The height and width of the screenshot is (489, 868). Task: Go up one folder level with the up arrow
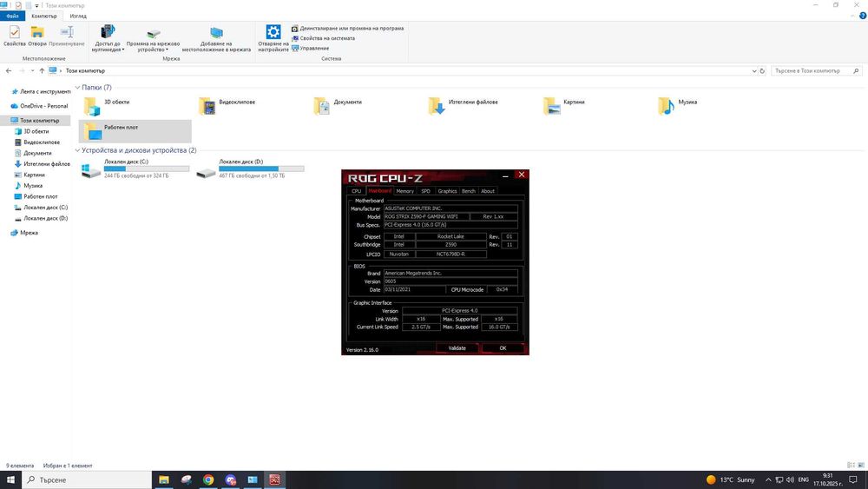[42, 71]
